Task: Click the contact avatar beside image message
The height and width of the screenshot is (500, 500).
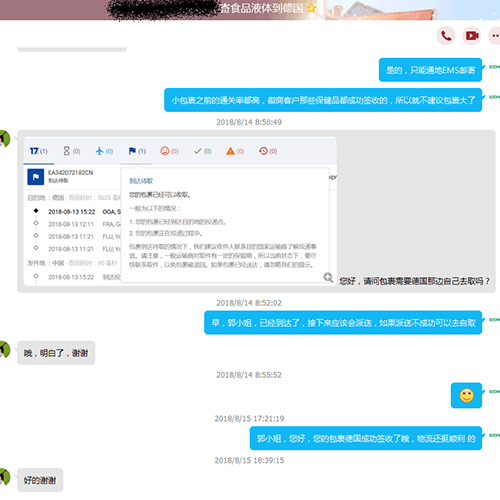Action: point(4,139)
